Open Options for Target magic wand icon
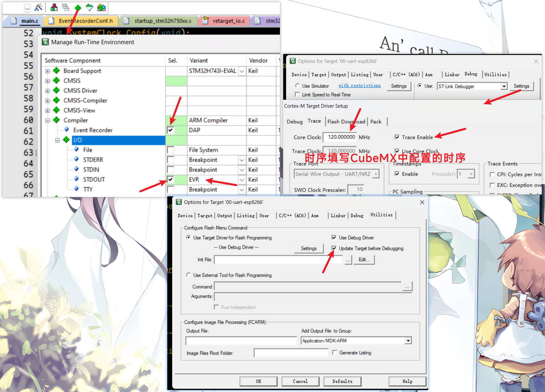 [39, 8]
